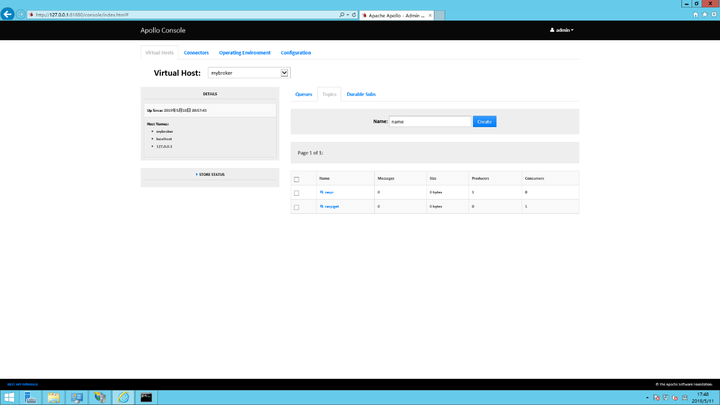Image resolution: width=720 pixels, height=405 pixels.
Task: Show hidden system tray icons
Action: click(647, 398)
